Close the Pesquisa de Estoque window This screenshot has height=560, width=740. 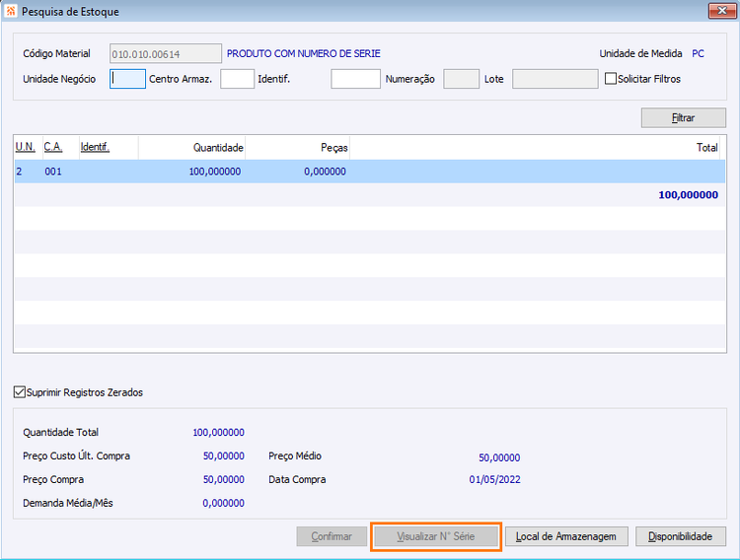click(x=722, y=11)
